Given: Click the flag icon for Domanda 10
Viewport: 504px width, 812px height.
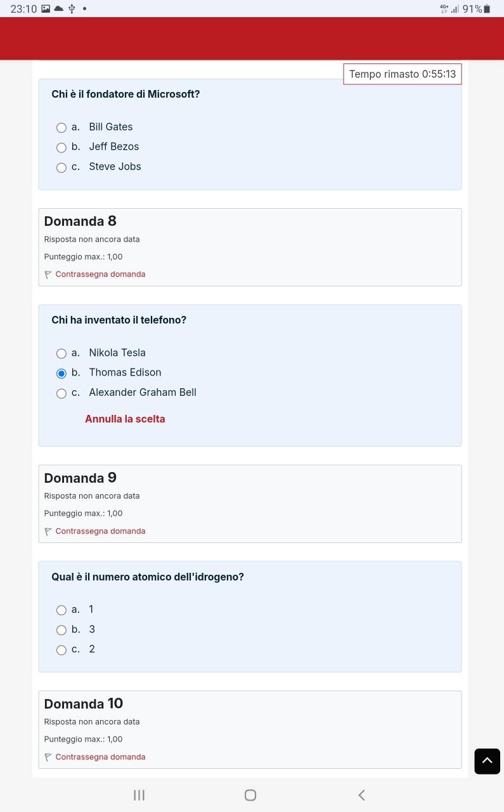Looking at the screenshot, I should coord(48,757).
